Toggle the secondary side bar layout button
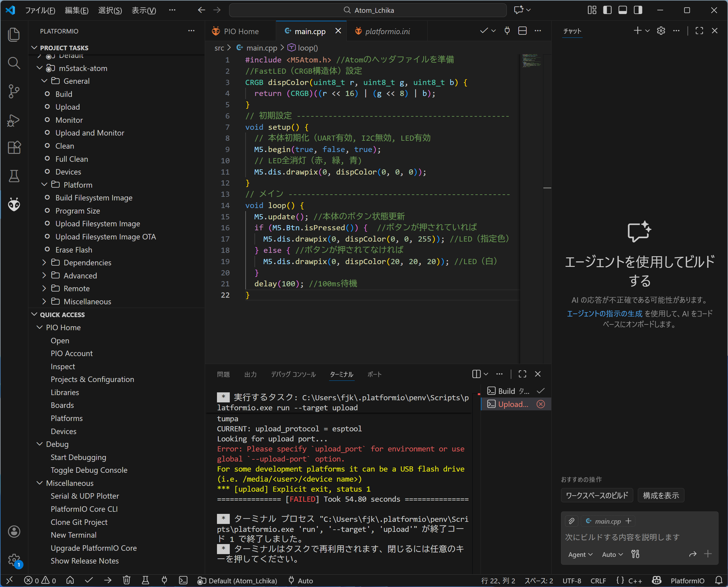Viewport: 728px width, 587px height. [638, 10]
